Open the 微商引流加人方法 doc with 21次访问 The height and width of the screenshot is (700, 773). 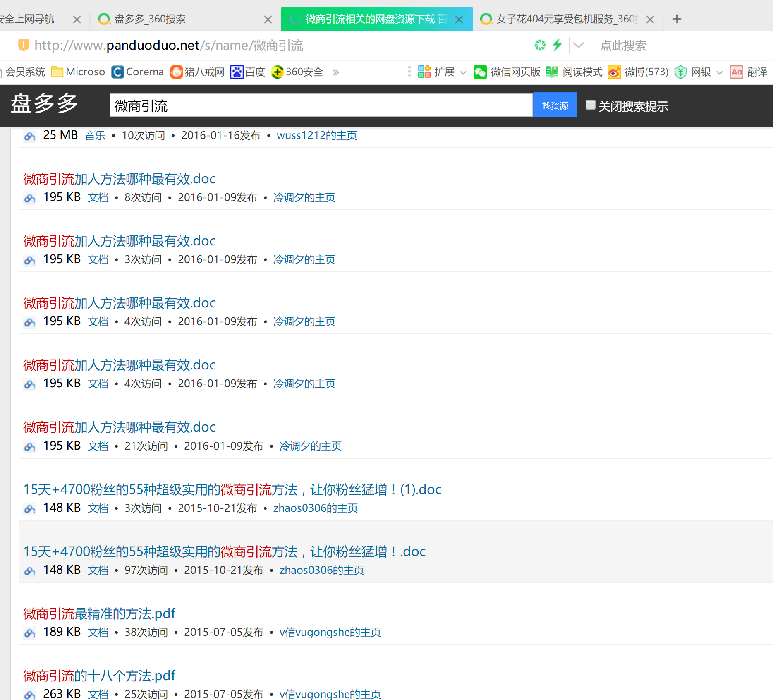[x=119, y=427]
